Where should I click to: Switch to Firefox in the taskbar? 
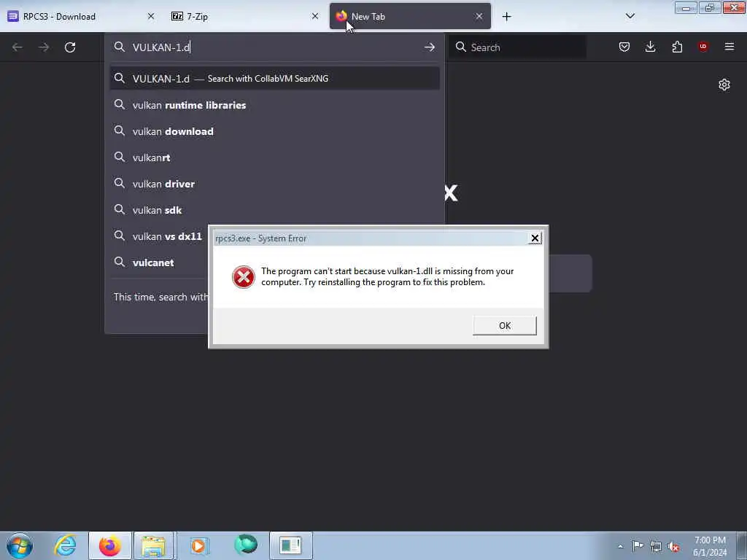pos(110,545)
